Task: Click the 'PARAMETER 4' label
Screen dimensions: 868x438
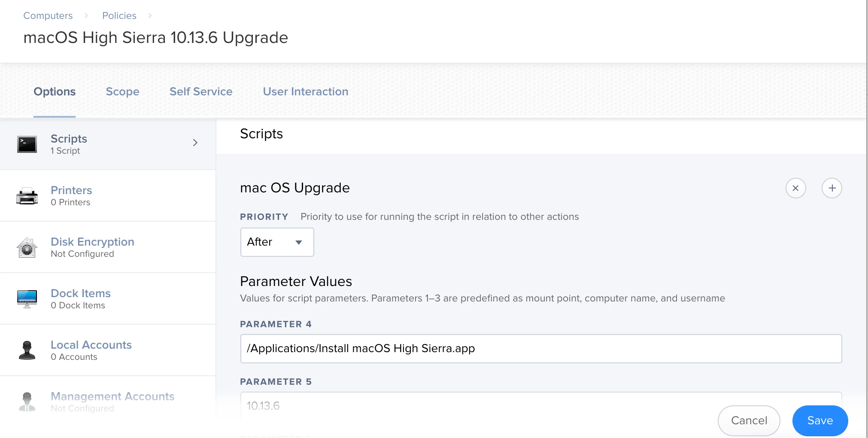Action: tap(276, 324)
